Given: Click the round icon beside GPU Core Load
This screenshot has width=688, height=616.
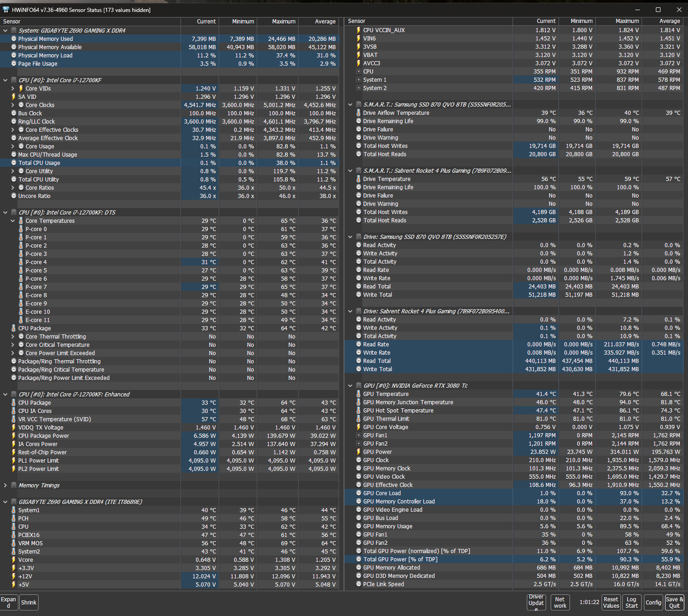Looking at the screenshot, I should (x=359, y=493).
